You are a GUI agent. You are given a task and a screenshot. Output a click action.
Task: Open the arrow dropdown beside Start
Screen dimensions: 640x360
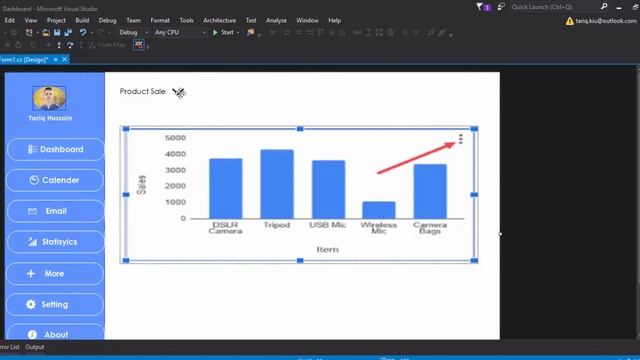pos(238,32)
